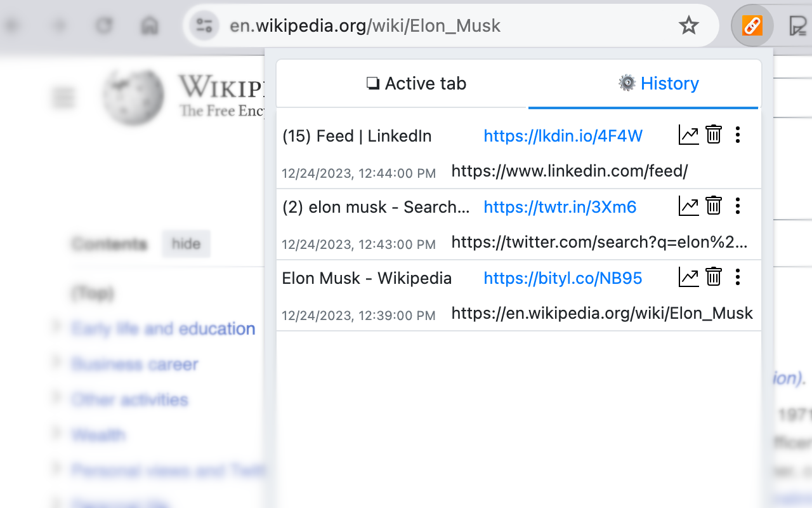Click the link shortener extension icon
812x508 pixels.
[752, 26]
